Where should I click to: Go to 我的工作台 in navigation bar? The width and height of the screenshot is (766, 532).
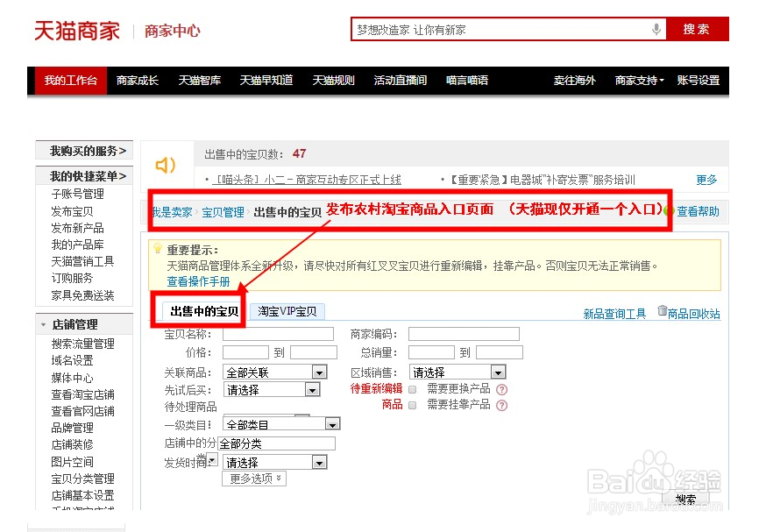click(x=71, y=81)
